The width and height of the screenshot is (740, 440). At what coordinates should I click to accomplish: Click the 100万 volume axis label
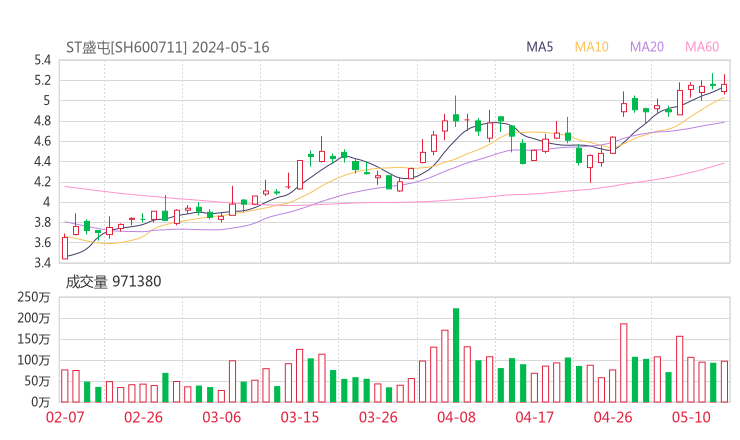pos(34,360)
